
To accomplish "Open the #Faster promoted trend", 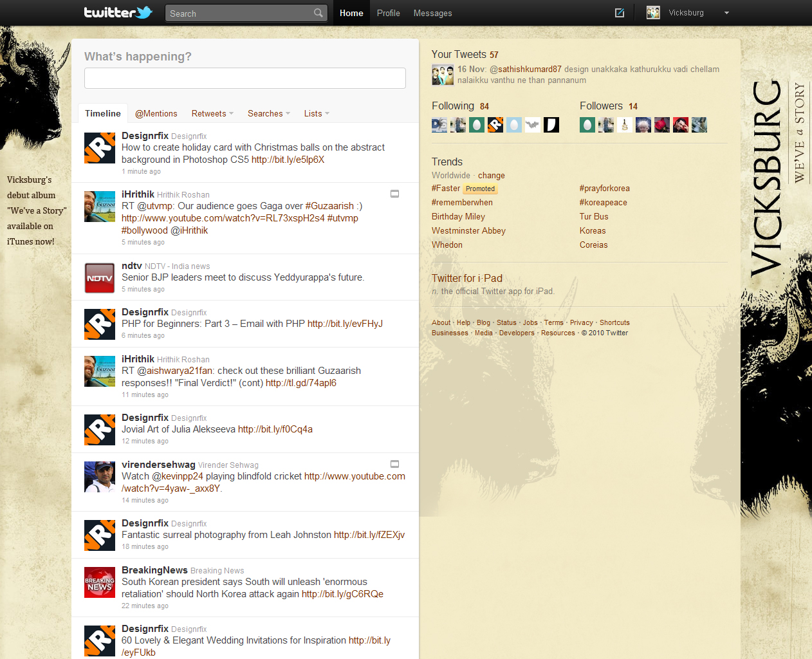I will click(446, 189).
